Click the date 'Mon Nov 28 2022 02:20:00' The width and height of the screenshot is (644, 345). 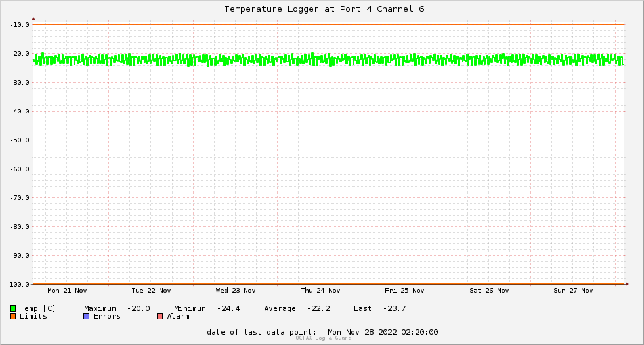(x=383, y=332)
